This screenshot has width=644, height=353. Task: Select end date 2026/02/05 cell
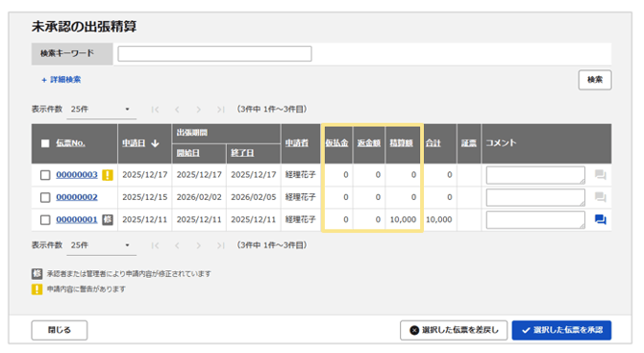254,197
